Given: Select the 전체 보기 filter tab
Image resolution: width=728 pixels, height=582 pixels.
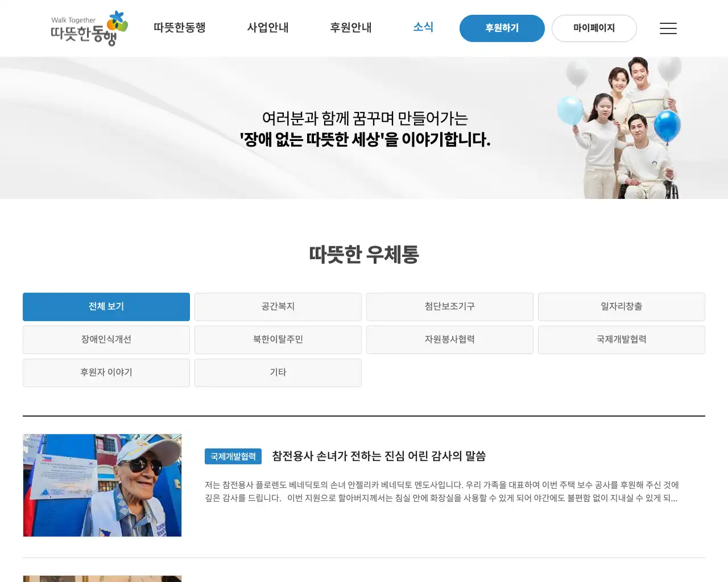Looking at the screenshot, I should pyautogui.click(x=106, y=307).
